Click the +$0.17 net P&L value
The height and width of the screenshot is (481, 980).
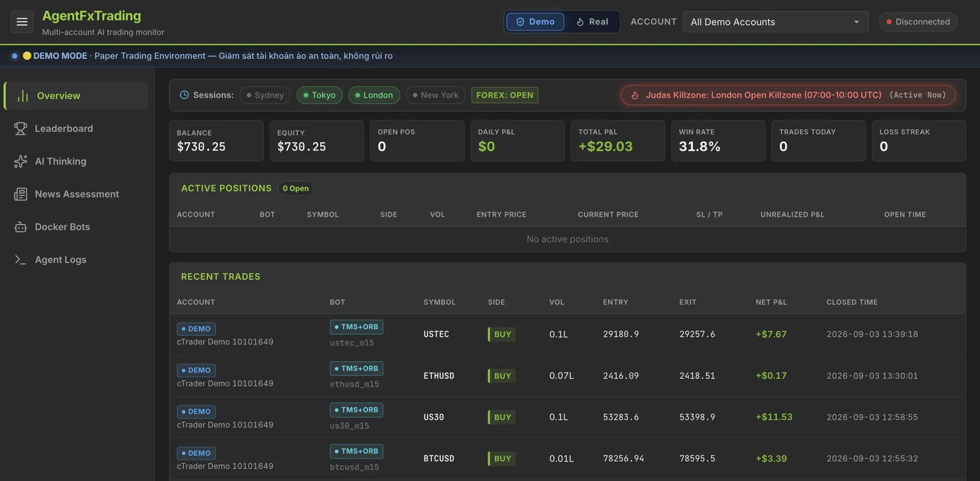point(771,376)
